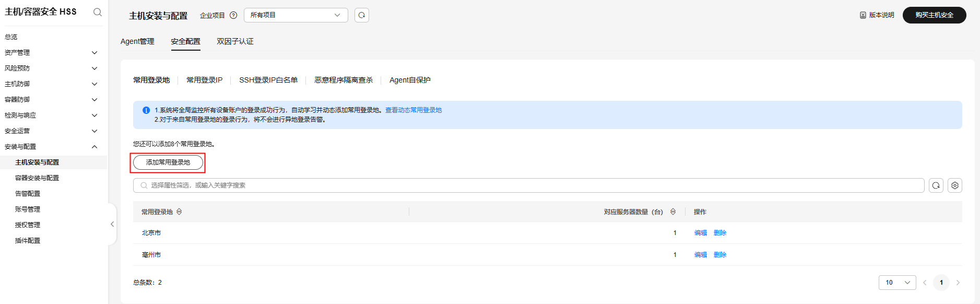Open the page size 10 dropdown
This screenshot has height=304, width=980.
898,283
